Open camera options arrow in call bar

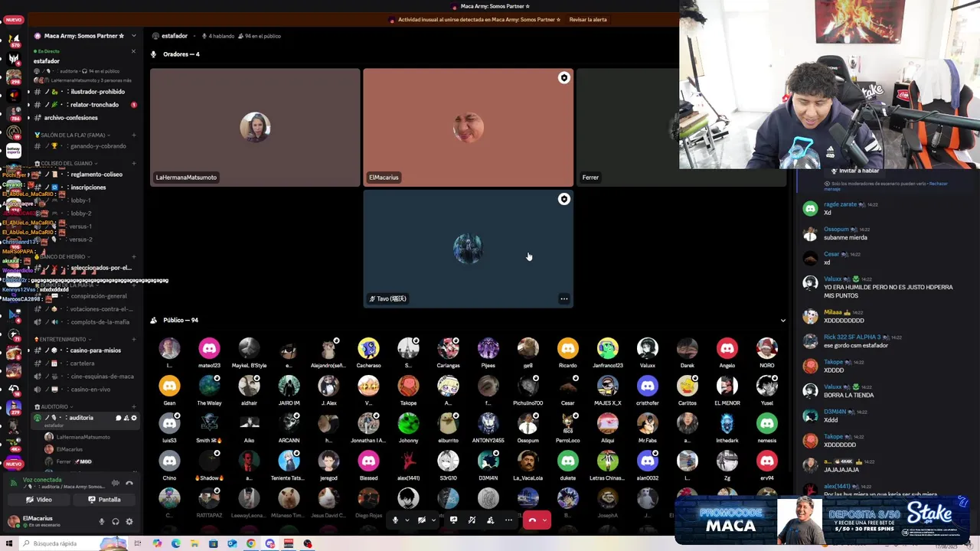tap(433, 520)
